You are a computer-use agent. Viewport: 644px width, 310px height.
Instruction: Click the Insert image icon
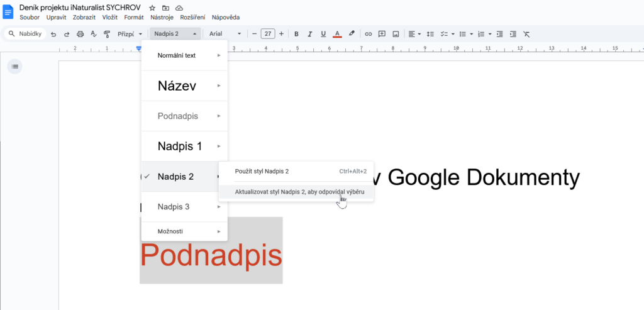point(396,34)
